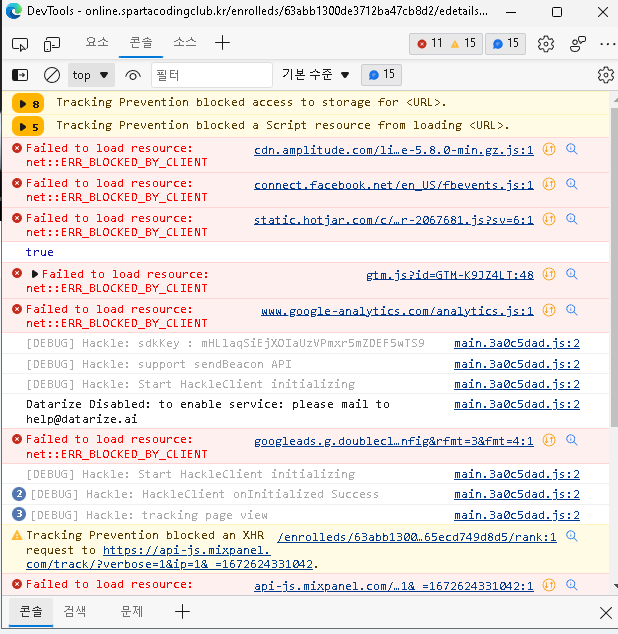Click the Edge icon in the DevTools title bar
Image resolution: width=618 pixels, height=634 pixels.
[14, 11]
